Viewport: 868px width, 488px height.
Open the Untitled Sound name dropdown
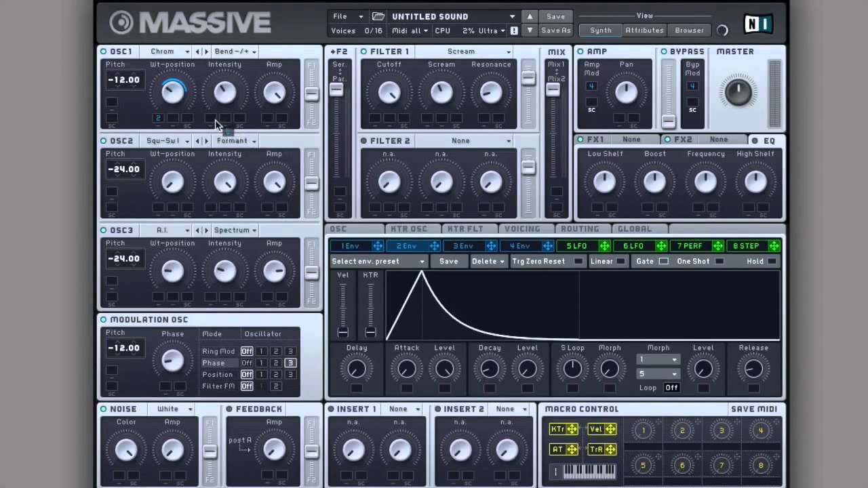[x=453, y=16]
